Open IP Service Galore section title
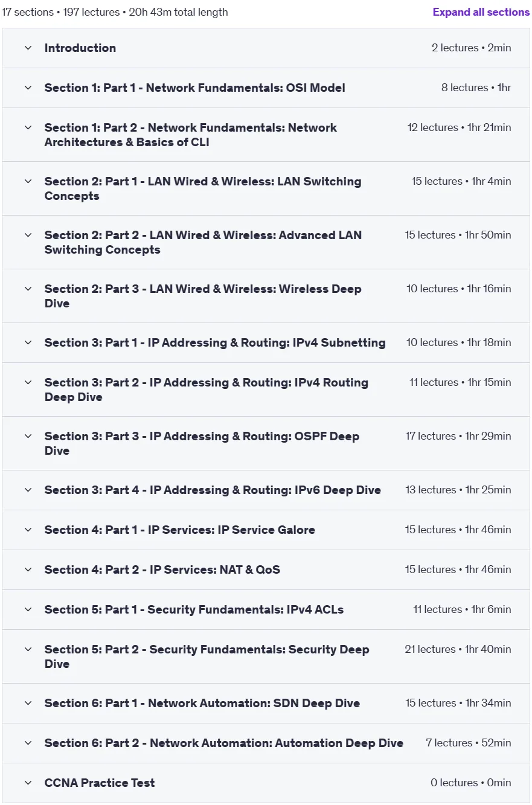The width and height of the screenshot is (532, 805). click(x=179, y=530)
